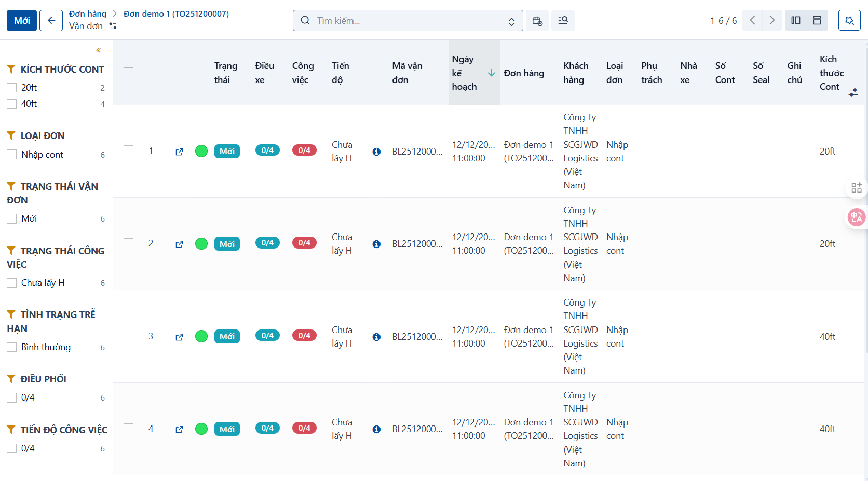This screenshot has width=868, height=481.
Task: Check the 20ft filter checkbox
Action: 12,88
